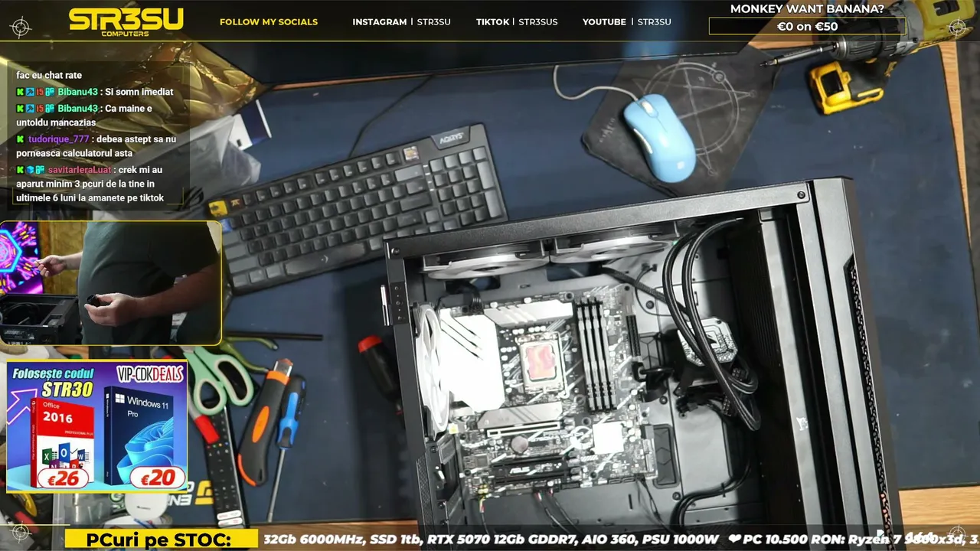The width and height of the screenshot is (980, 551).
Task: Click the FOLLOW MY SOCIALS label
Action: tap(269, 22)
